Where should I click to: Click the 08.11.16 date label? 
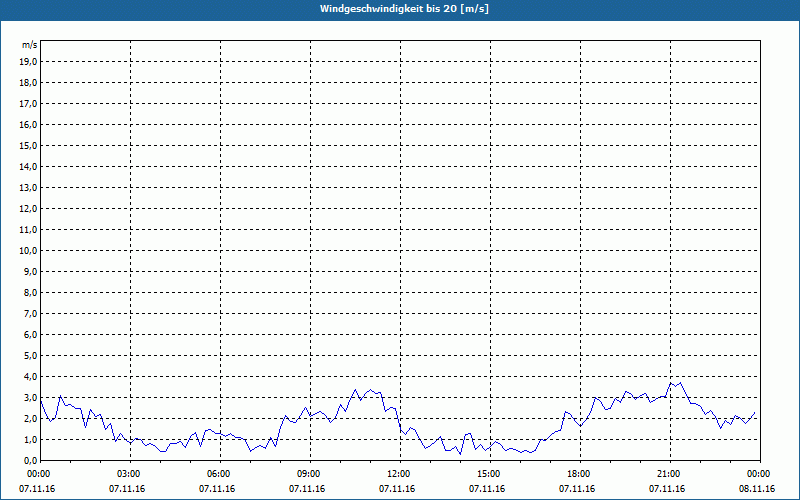pyautogui.click(x=757, y=489)
